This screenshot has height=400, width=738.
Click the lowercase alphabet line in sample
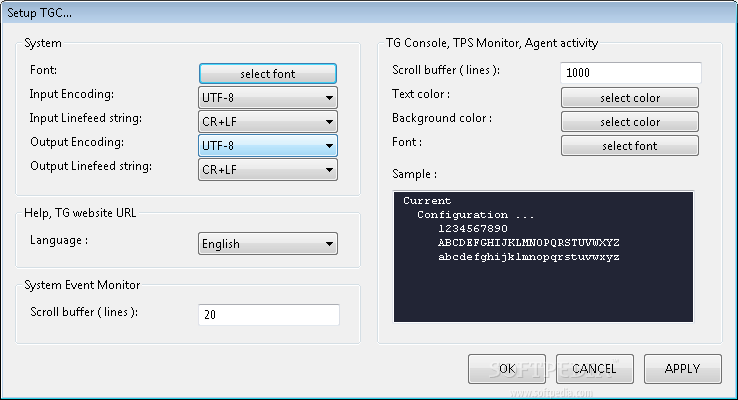coord(529,257)
